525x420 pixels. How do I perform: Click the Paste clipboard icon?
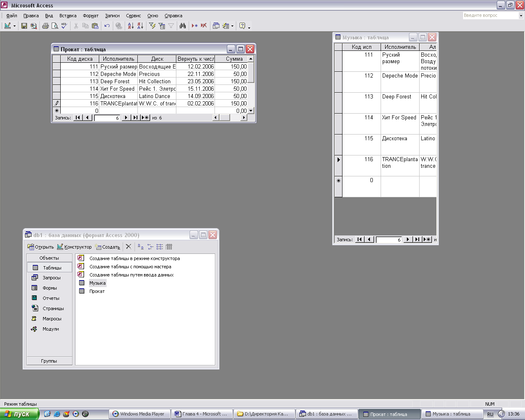click(x=95, y=26)
